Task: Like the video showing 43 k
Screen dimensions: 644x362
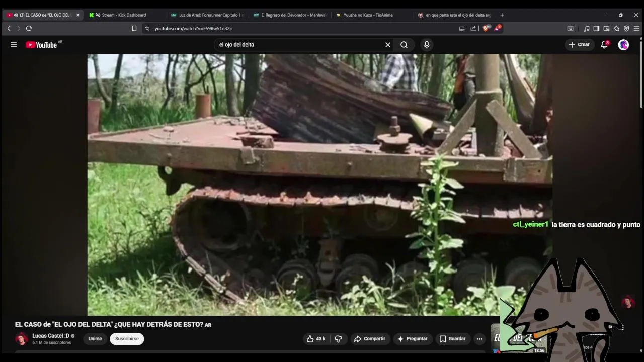Action: tap(316, 339)
